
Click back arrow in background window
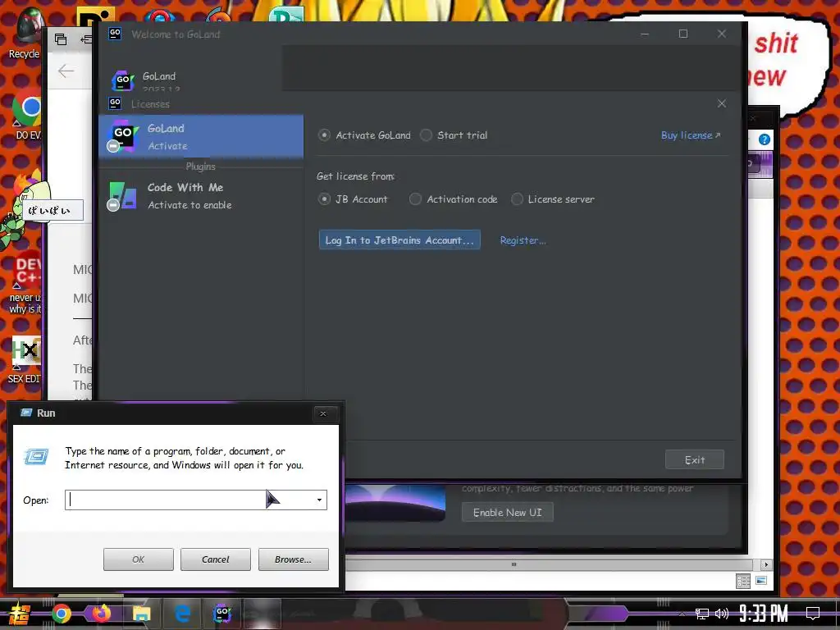pyautogui.click(x=66, y=71)
